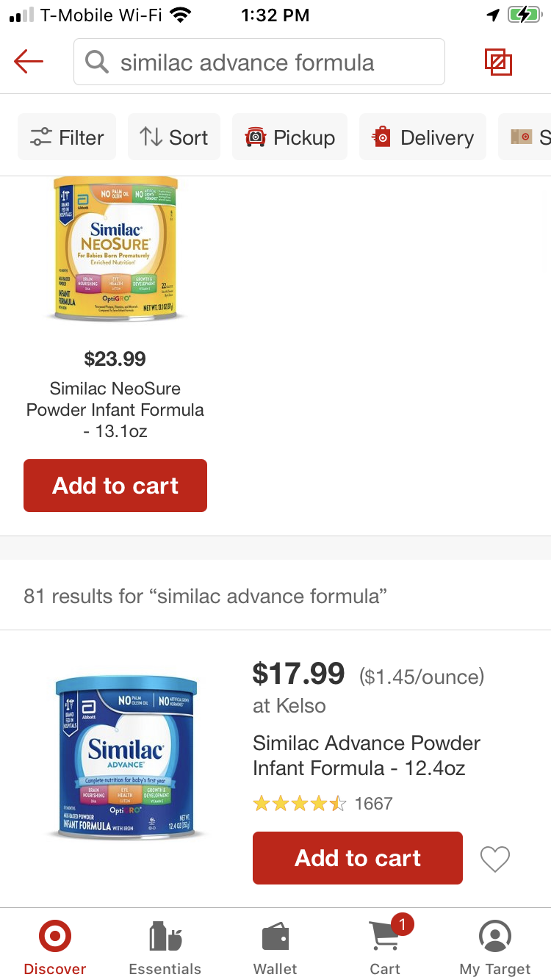The height and width of the screenshot is (980, 551).
Task: Tap the red back arrow
Action: [29, 62]
